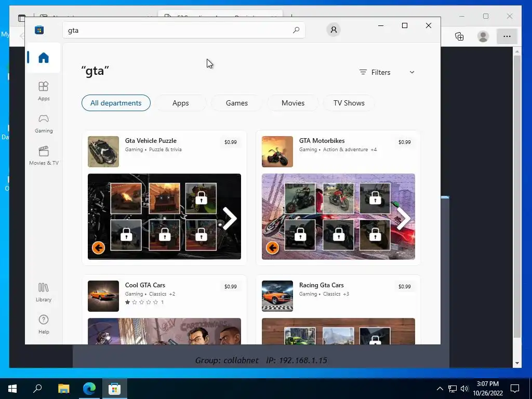This screenshot has width=532, height=399.
Task: Click the Gta Vehicle Puzzle title
Action: (x=151, y=140)
